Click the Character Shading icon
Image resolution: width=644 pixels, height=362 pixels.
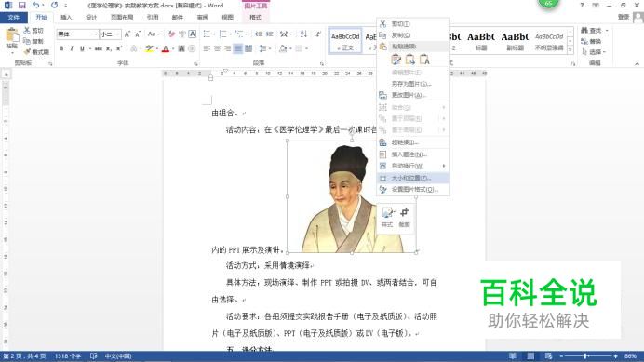tap(181, 49)
